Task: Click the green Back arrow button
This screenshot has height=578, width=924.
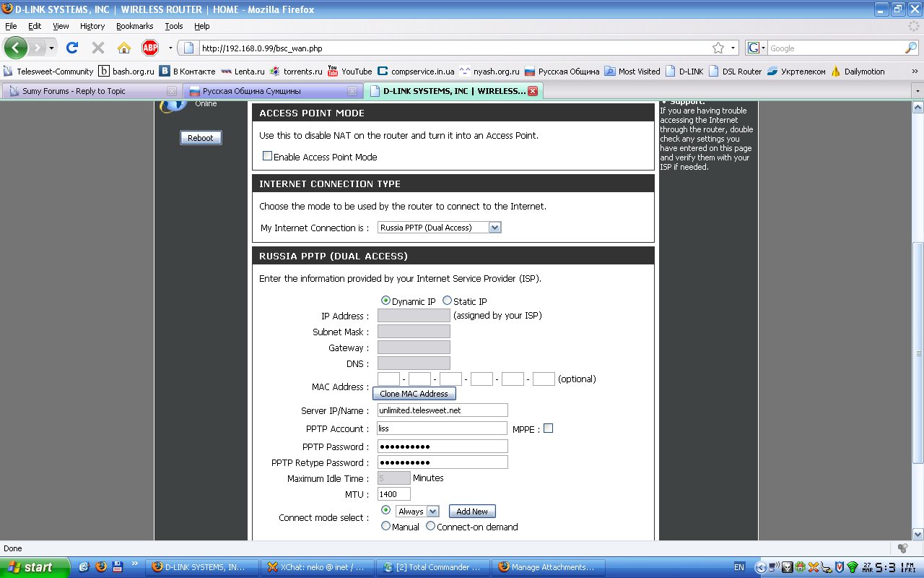Action: coord(16,48)
